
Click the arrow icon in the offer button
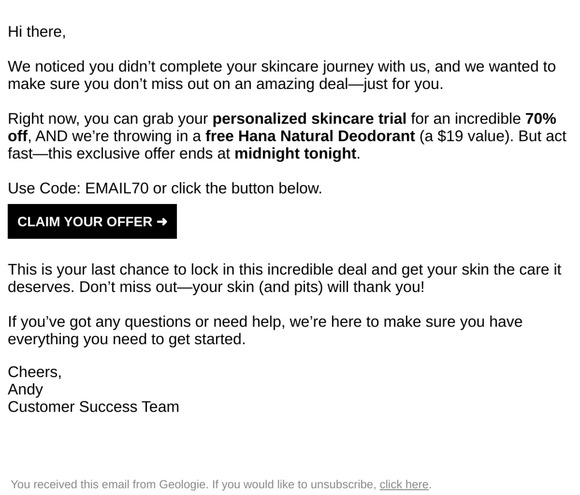(x=162, y=222)
